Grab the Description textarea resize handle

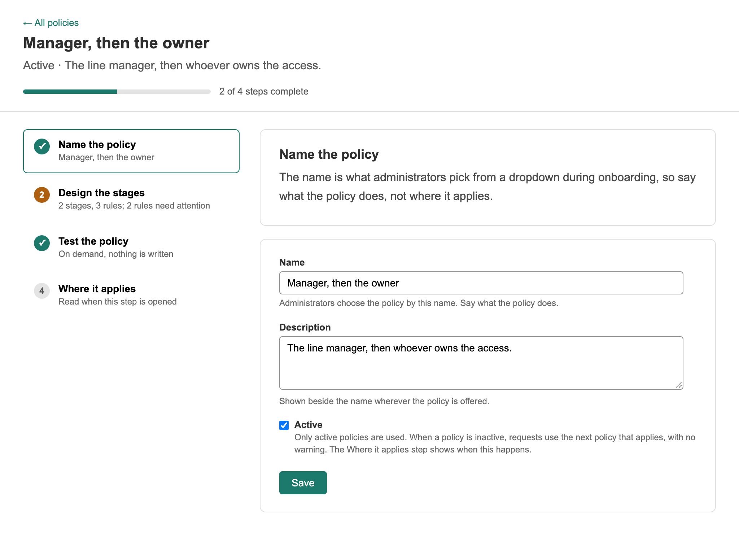(x=679, y=385)
